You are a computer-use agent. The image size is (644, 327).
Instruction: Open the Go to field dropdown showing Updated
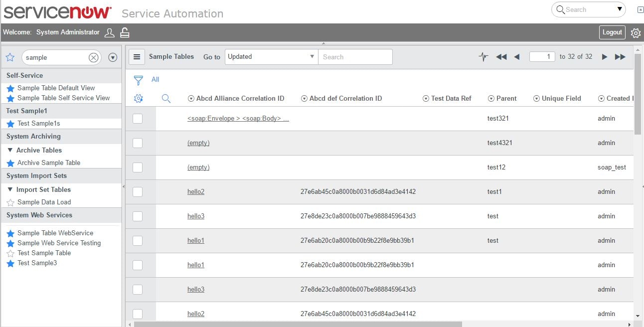272,57
